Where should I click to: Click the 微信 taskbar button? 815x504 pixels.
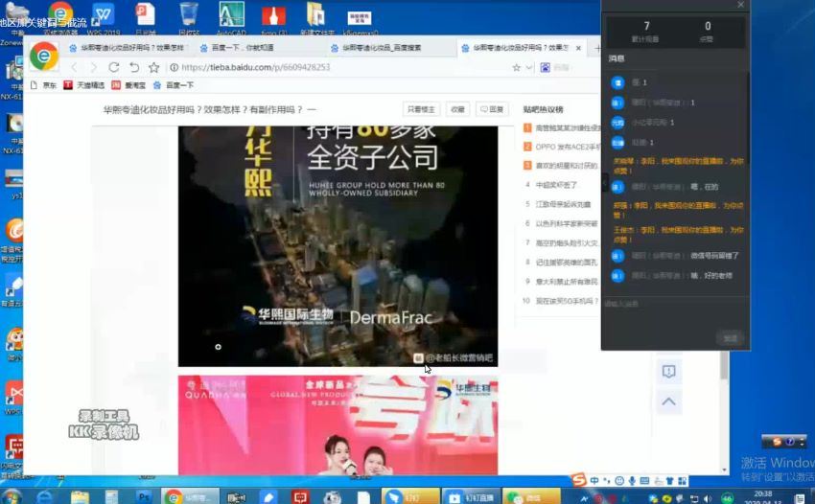point(531,497)
